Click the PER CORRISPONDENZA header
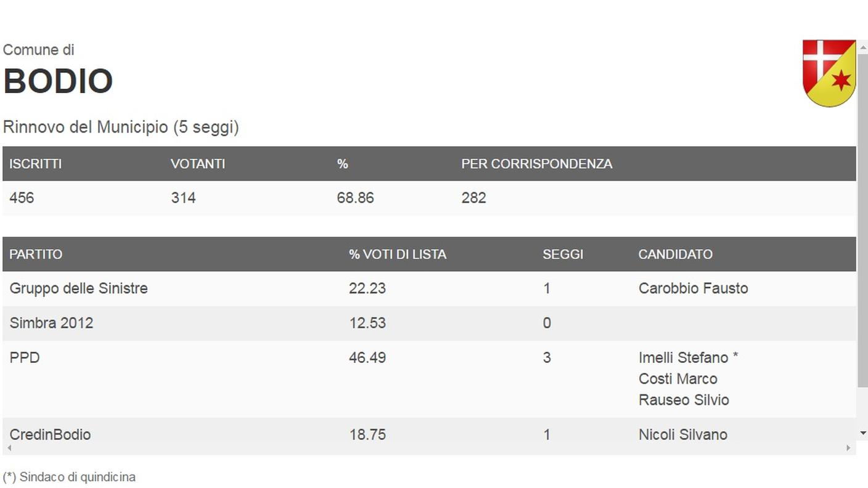This screenshot has width=868, height=488. pyautogui.click(x=537, y=164)
